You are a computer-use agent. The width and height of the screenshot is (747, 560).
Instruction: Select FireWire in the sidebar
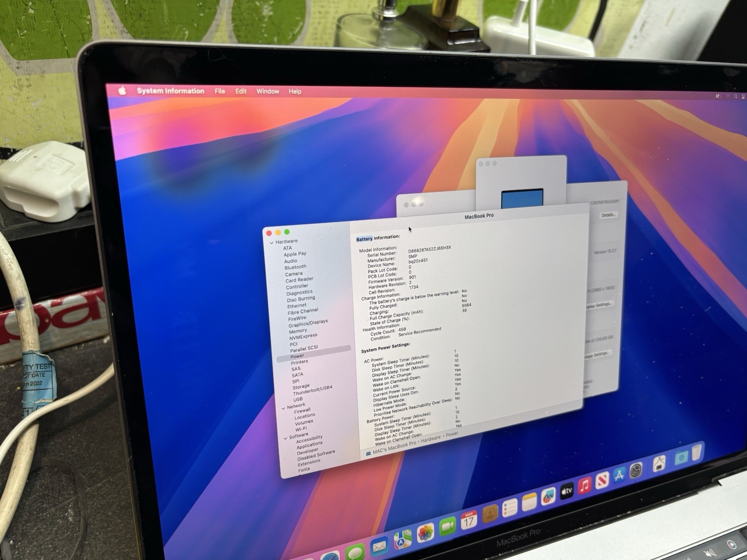(x=297, y=318)
